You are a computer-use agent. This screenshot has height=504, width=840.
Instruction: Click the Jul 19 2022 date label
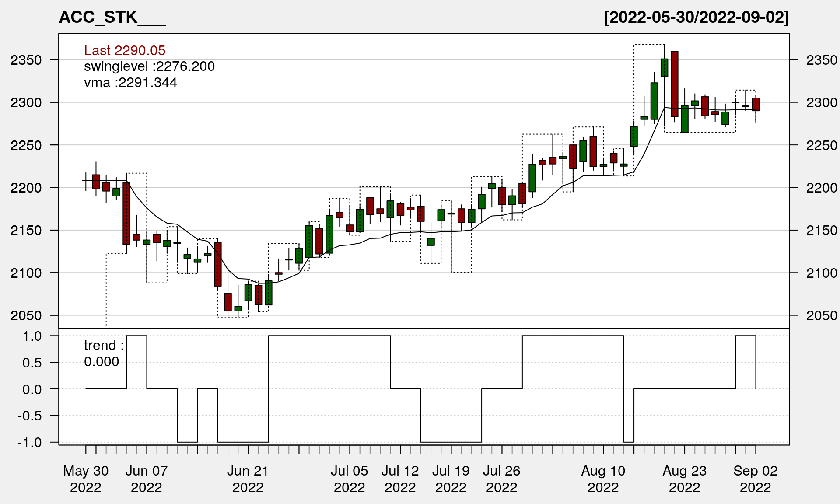click(451, 479)
